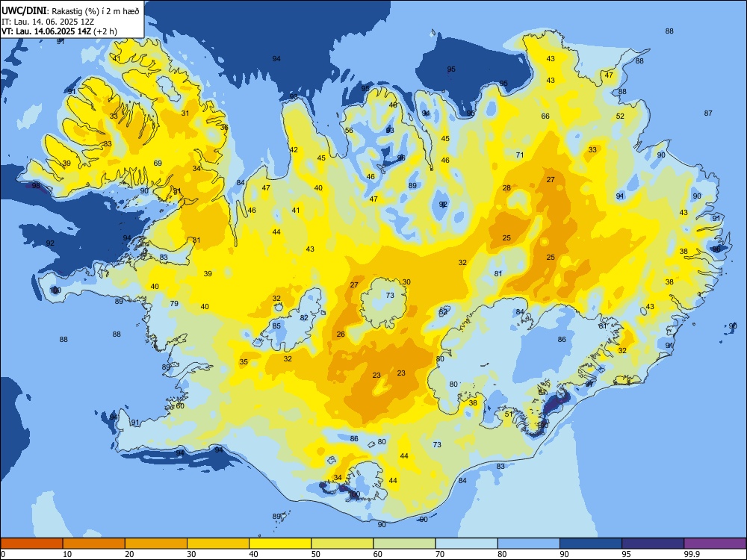Select the bright yellow 40–50 legend swatch

coord(280,544)
